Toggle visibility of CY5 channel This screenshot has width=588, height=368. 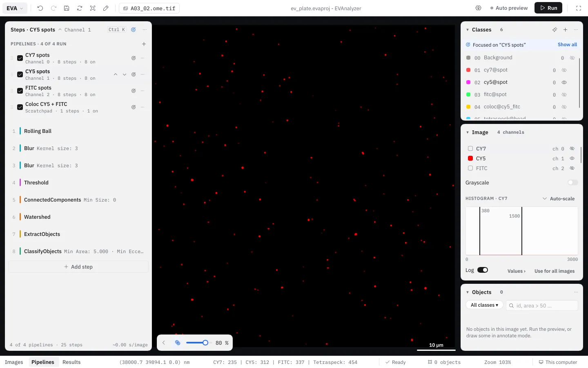point(572,158)
